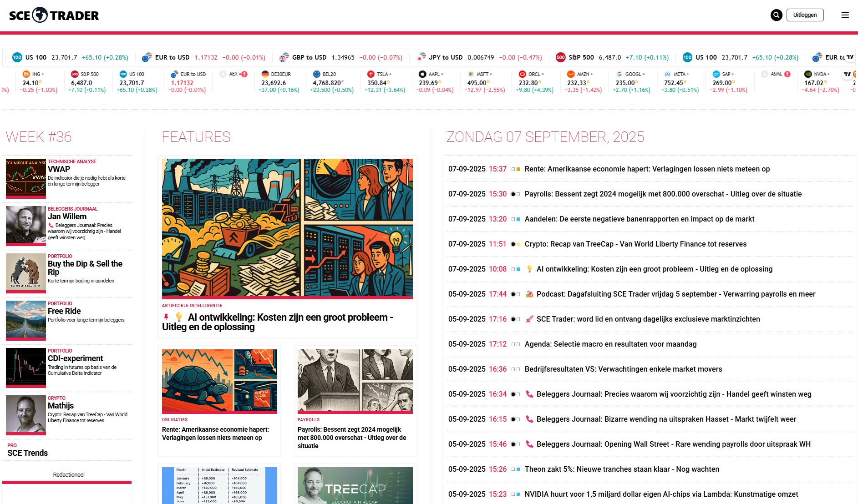
Task: Open the AEX ticker icon
Action: 223,74
